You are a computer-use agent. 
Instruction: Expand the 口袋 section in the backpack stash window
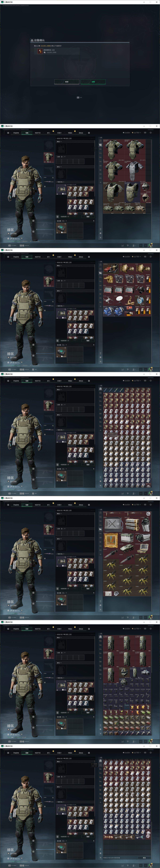(x=75, y=653)
